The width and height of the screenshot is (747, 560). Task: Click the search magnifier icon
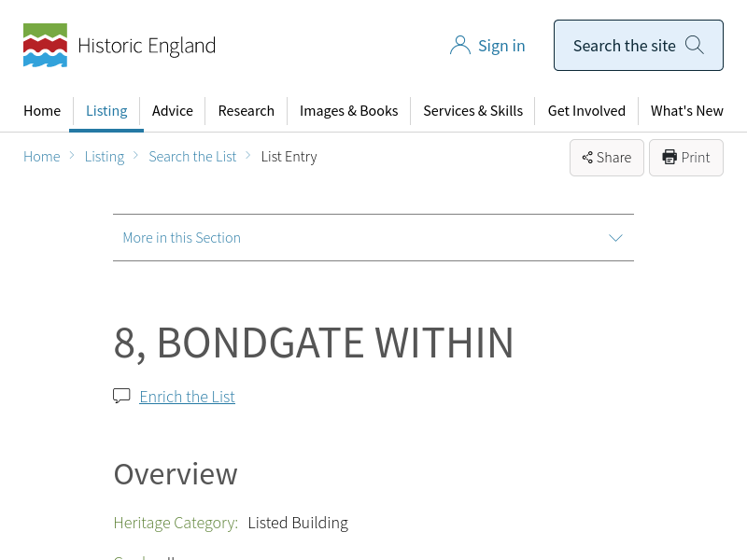pyautogui.click(x=694, y=45)
